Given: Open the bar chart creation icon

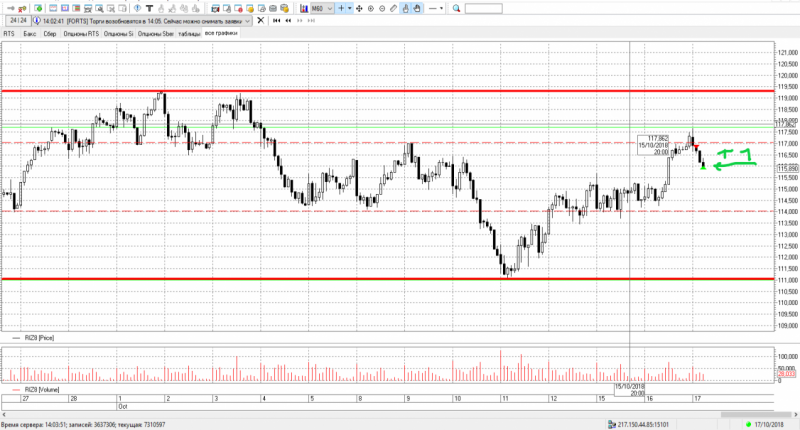Looking at the screenshot, I should (304, 8).
